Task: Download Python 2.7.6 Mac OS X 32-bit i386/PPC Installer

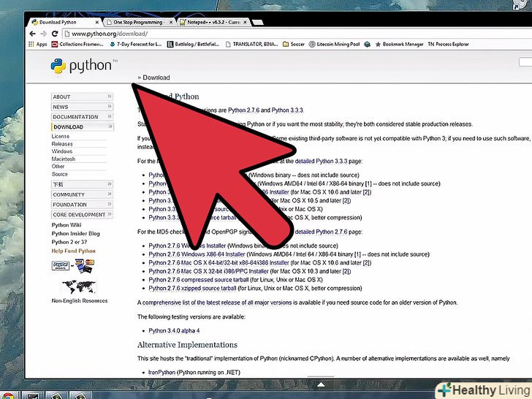Action: click(209, 271)
